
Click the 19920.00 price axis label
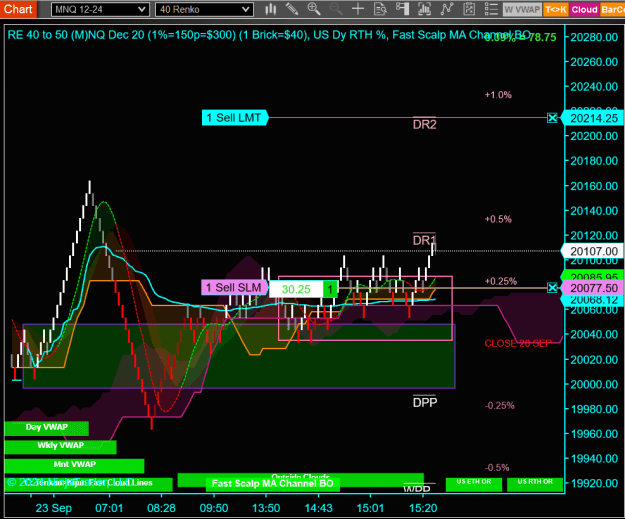594,483
